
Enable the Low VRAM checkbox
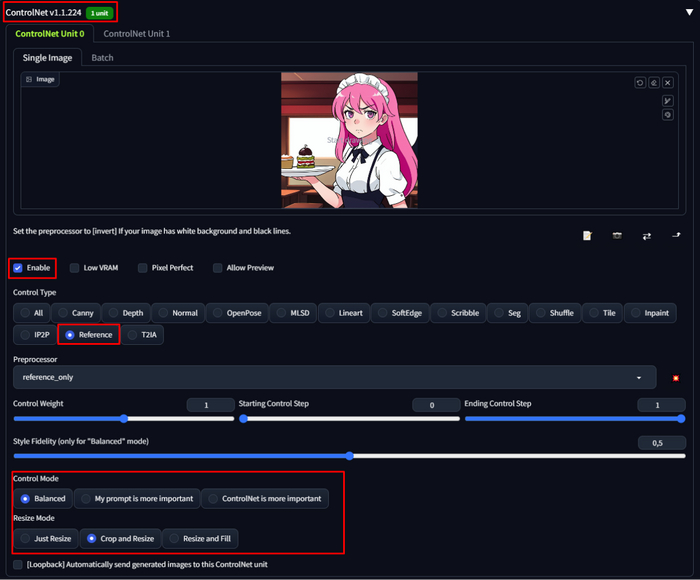[75, 268]
